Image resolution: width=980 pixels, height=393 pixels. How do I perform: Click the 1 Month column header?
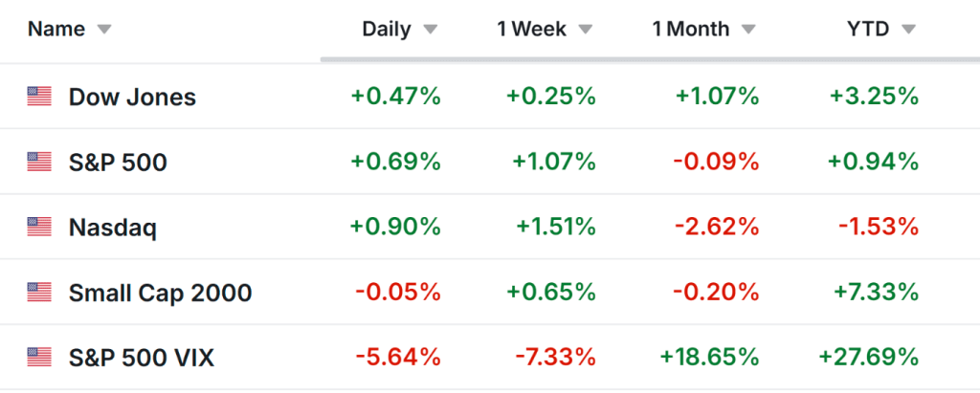click(x=693, y=29)
